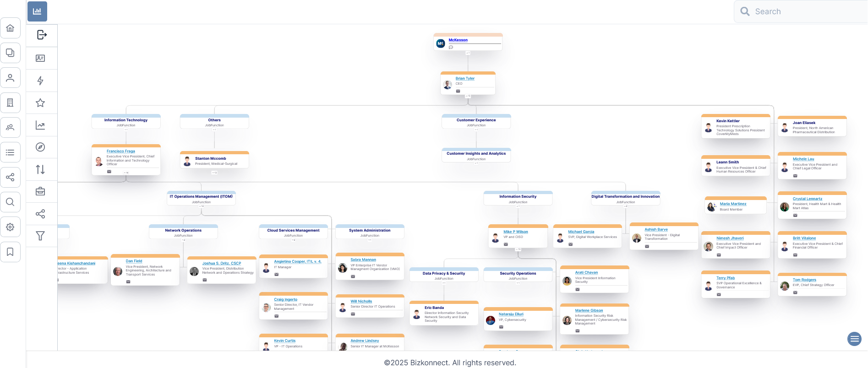Screen dimensions: 868x368
Task: Open Sabra Mannan's profile link
Action: [363, 260]
